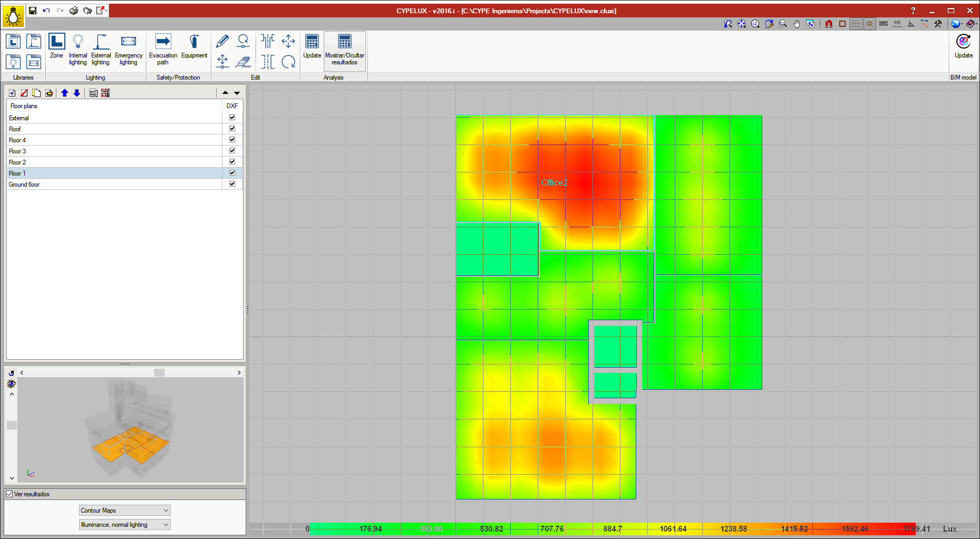The image size is (980, 539).
Task: Add a new floor plan
Action: coord(12,93)
